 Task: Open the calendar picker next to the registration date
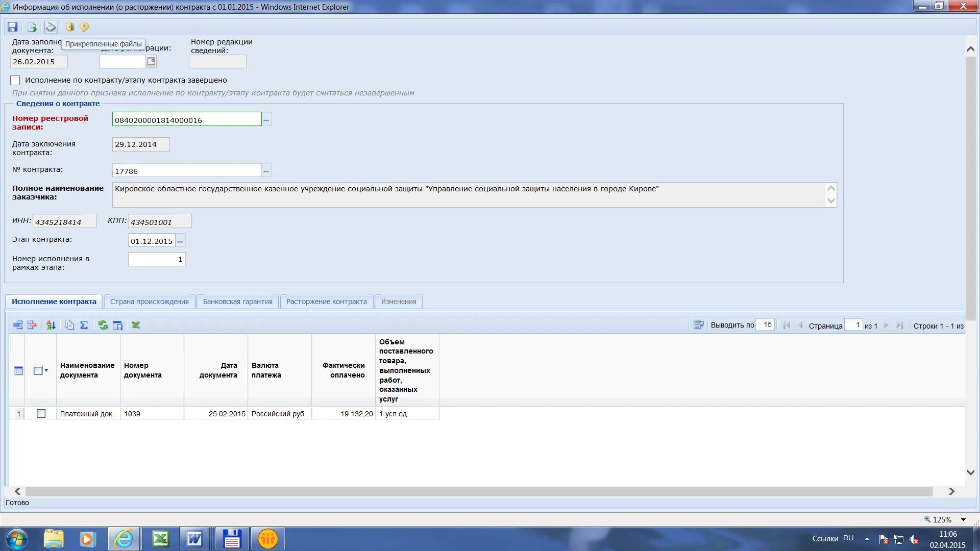tap(151, 61)
